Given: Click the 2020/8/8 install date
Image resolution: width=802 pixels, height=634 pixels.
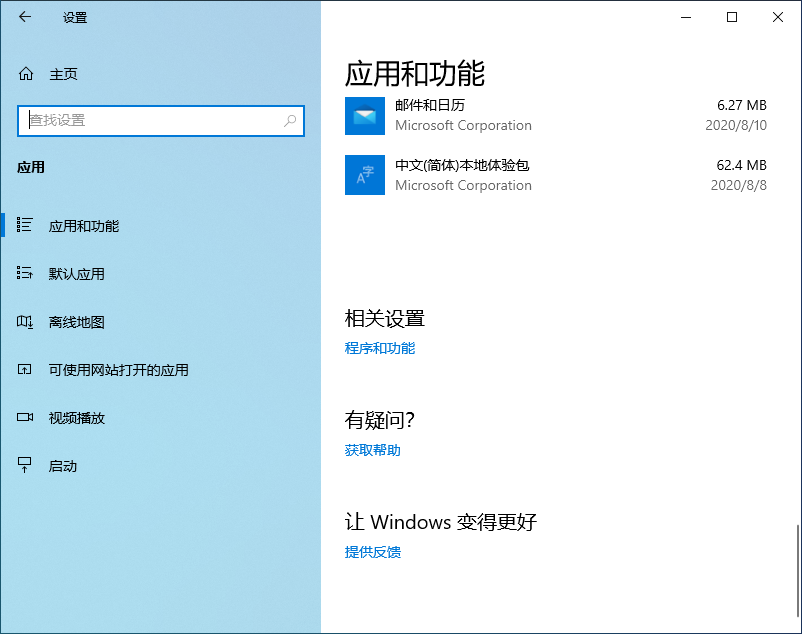Looking at the screenshot, I should 739,185.
